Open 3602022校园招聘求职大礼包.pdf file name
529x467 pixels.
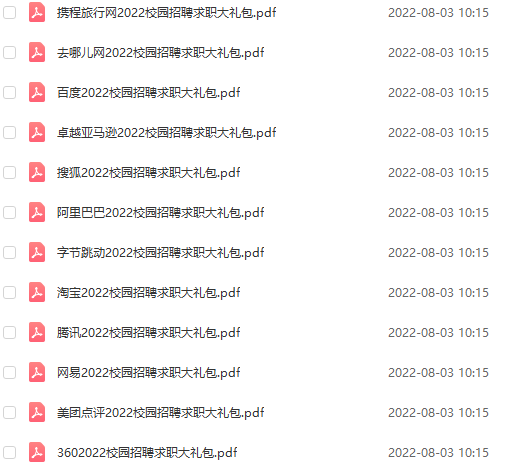click(x=147, y=452)
